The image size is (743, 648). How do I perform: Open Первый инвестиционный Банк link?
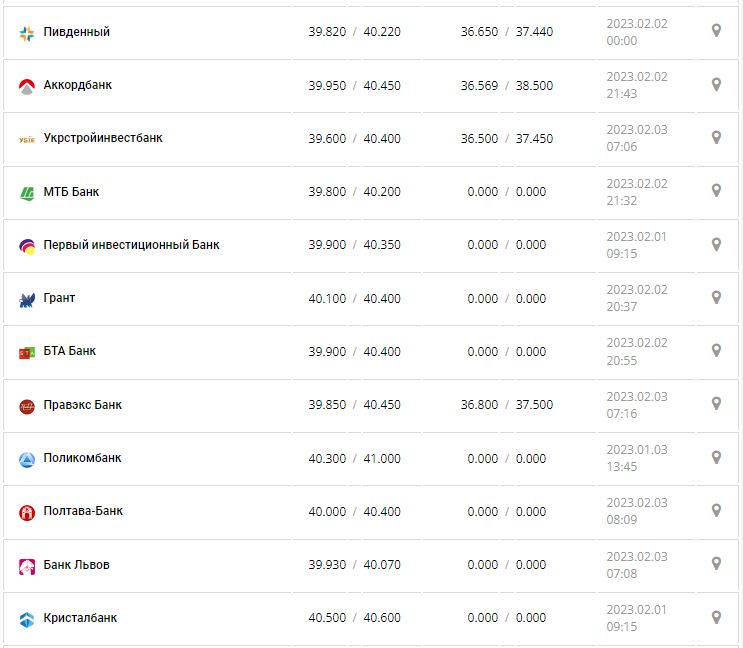pyautogui.click(x=131, y=245)
